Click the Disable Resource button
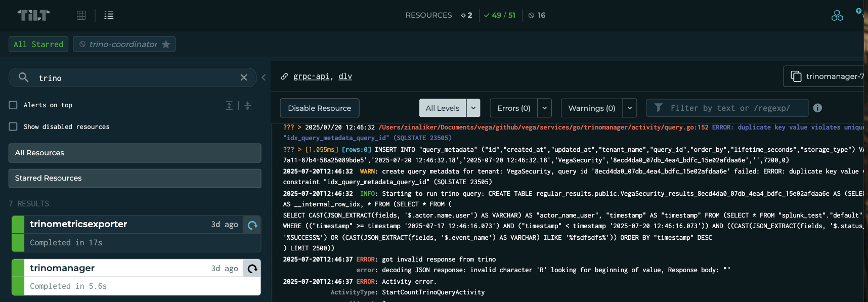Screen dimensions: 868x302 pos(320,108)
